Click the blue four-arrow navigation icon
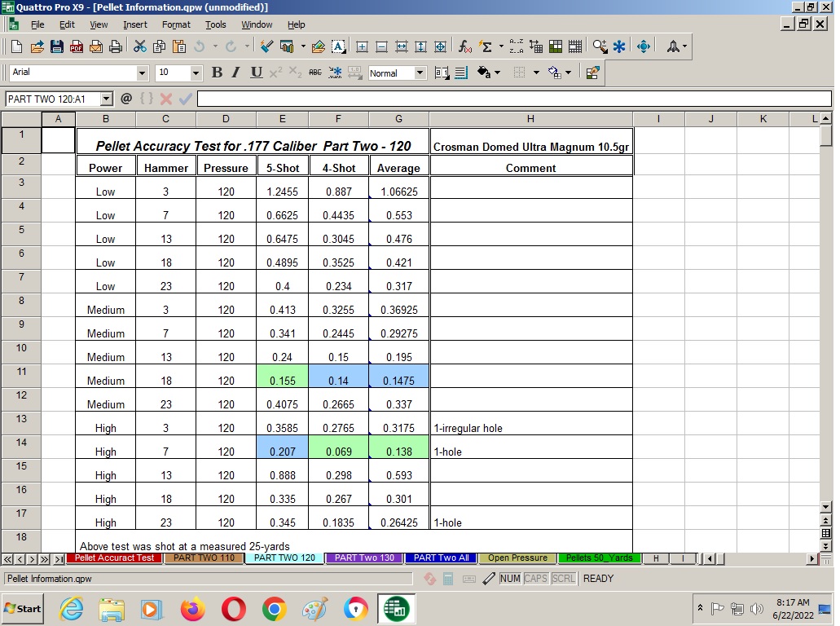 point(644,46)
